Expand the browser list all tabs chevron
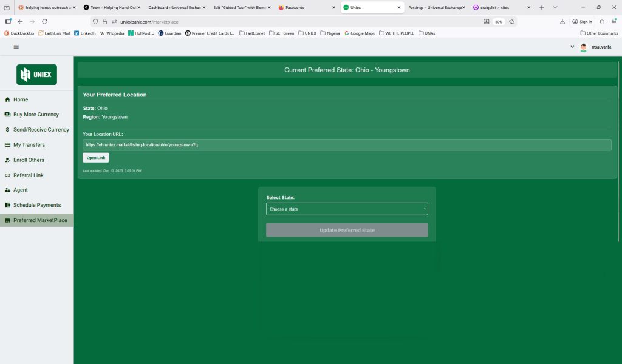The image size is (622, 364). coord(555,7)
